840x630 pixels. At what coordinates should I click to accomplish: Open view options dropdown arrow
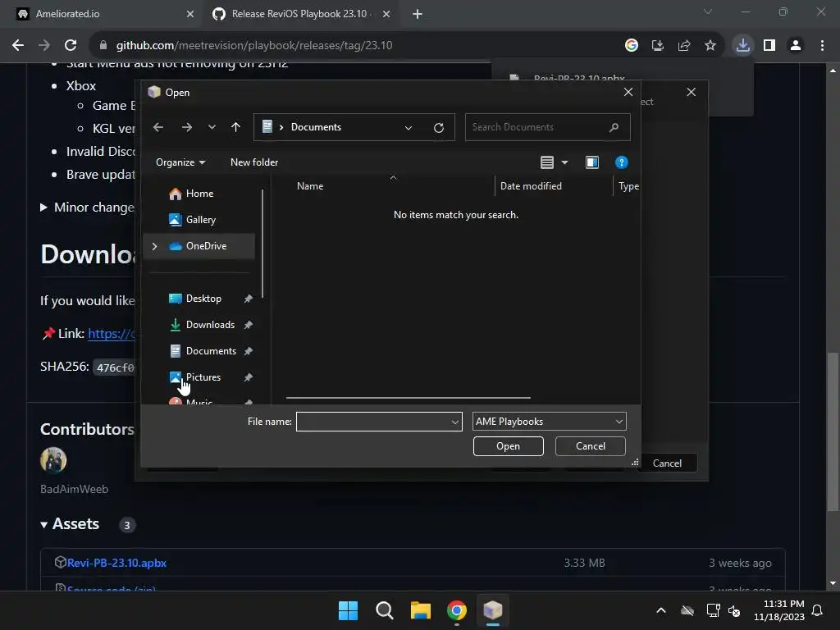click(564, 162)
